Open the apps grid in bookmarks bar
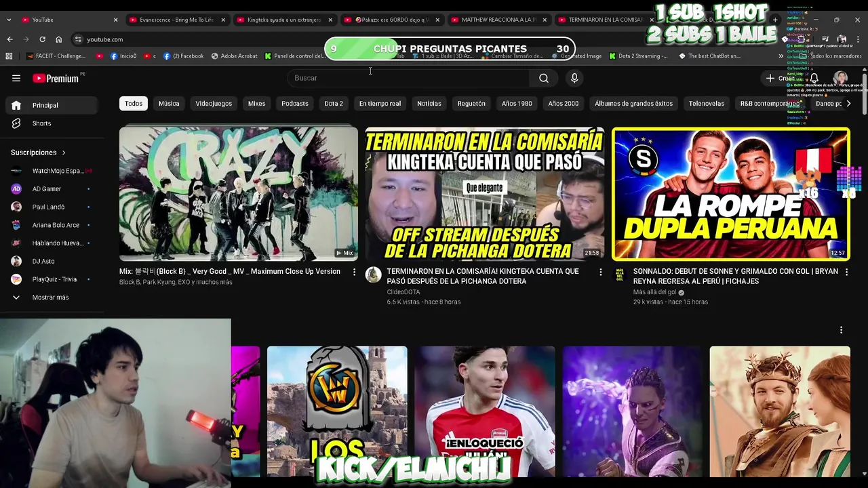The image size is (868, 488). point(9,56)
